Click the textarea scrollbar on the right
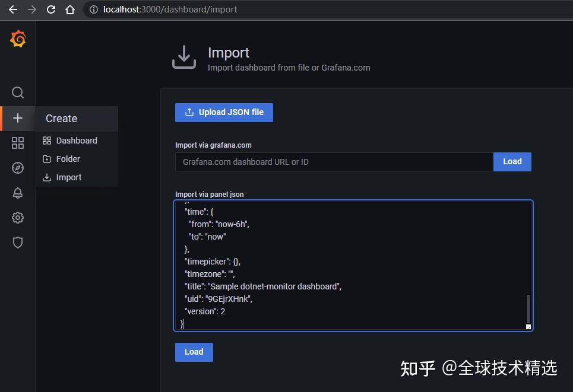The height and width of the screenshot is (392, 573). 527,308
